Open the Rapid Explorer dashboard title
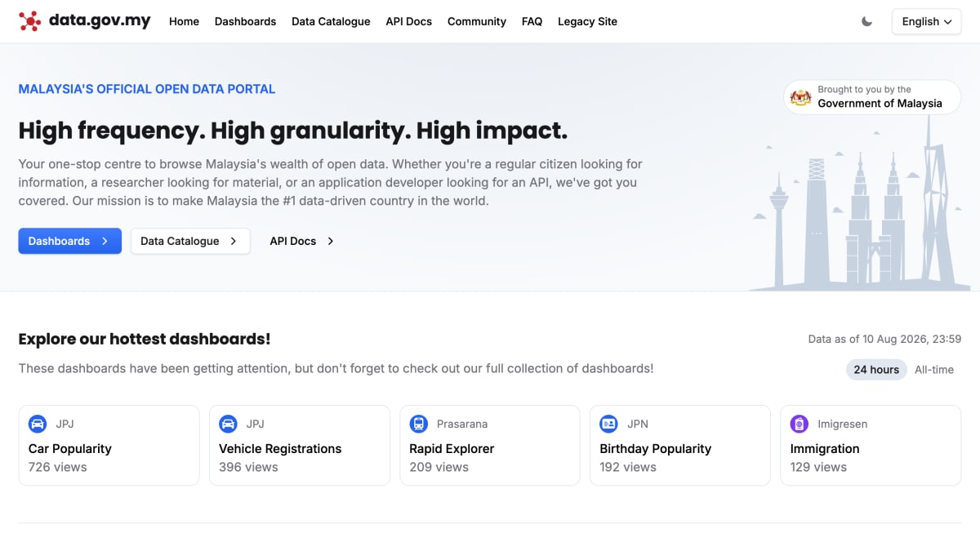This screenshot has height=551, width=980. (452, 449)
